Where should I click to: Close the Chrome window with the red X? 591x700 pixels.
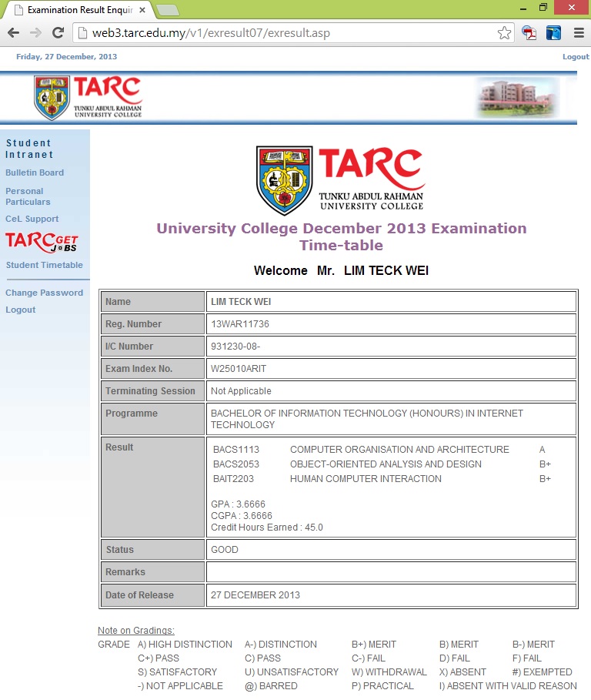tap(571, 7)
